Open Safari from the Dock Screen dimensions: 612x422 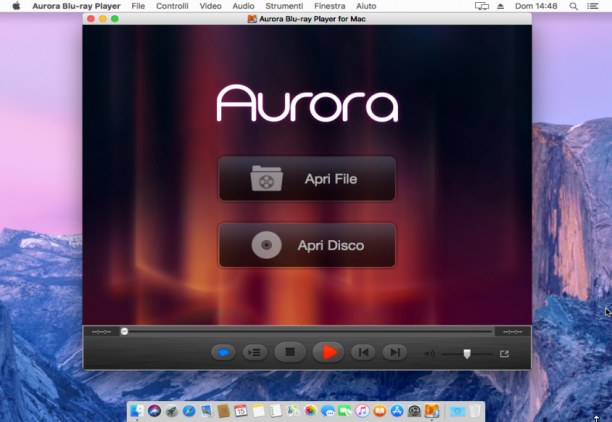pos(189,411)
